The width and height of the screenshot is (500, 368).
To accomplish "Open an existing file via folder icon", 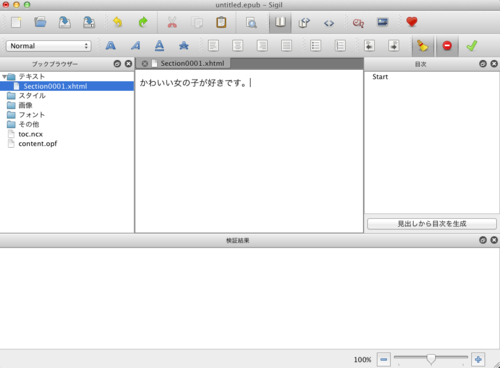I will (40, 22).
